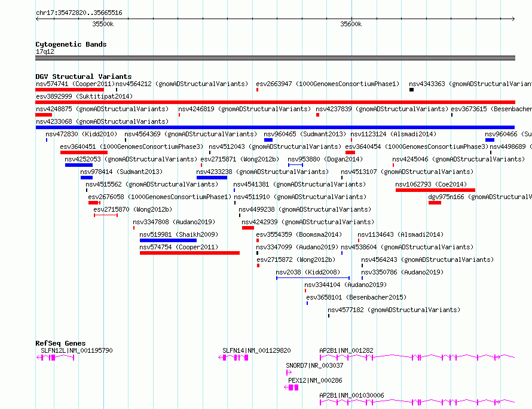
Task: Click the blue nsv2038 span line
Action: point(313,278)
